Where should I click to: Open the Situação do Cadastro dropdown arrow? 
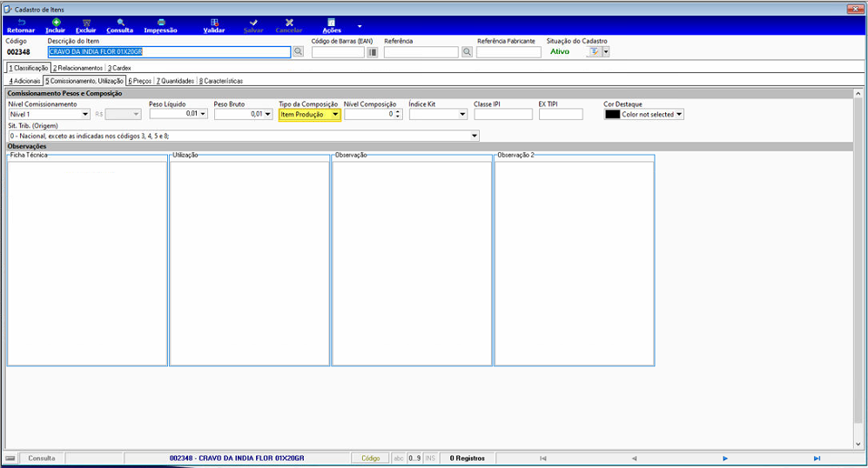tap(606, 51)
